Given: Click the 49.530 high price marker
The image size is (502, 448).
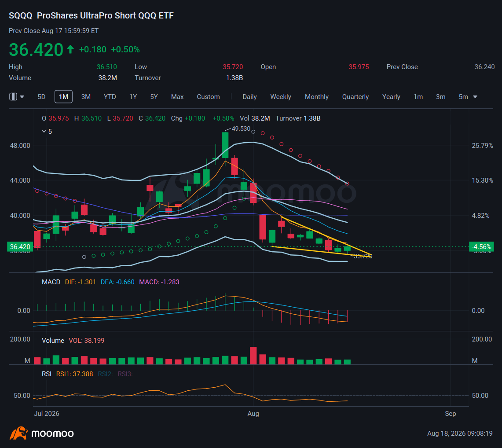Looking at the screenshot, I should point(241,129).
